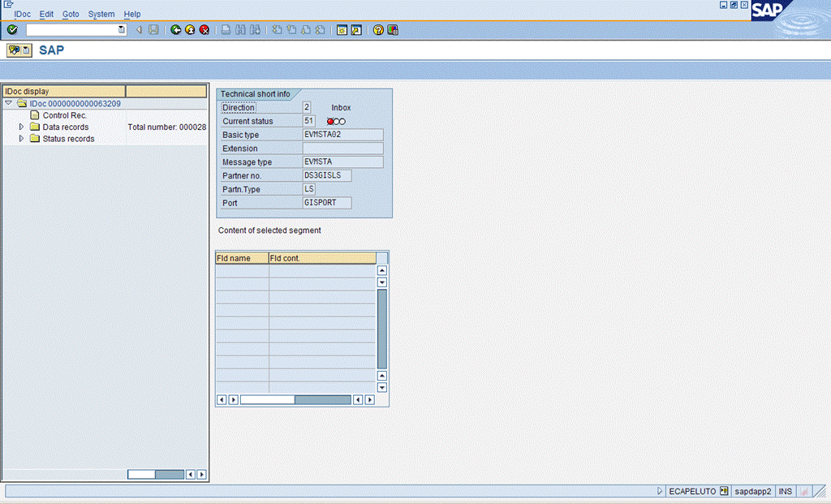831x504 pixels.
Task: Click the IDoc display column header
Action: tap(64, 91)
